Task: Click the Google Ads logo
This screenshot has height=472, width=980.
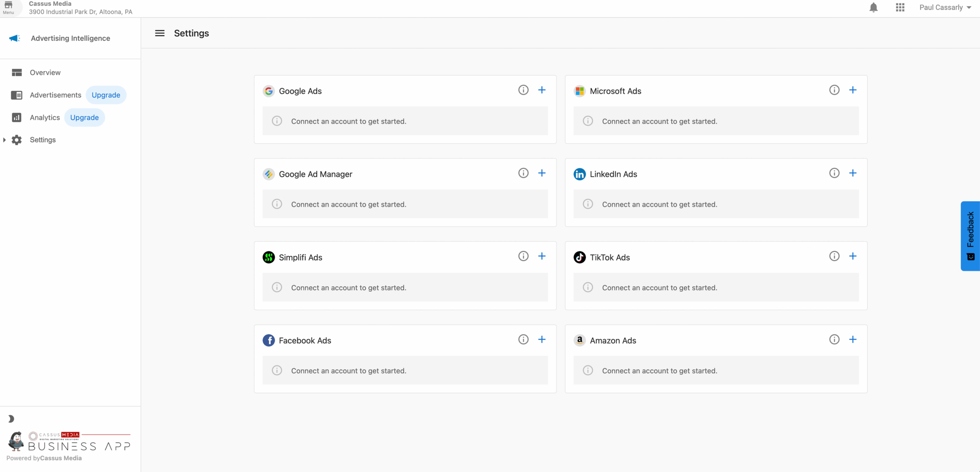Action: click(269, 91)
